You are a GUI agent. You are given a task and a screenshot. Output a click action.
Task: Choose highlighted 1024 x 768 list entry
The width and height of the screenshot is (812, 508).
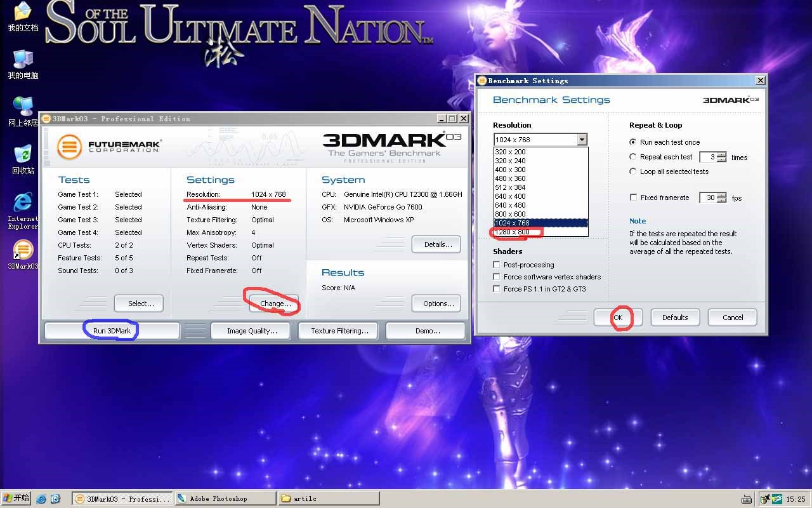[x=541, y=223]
